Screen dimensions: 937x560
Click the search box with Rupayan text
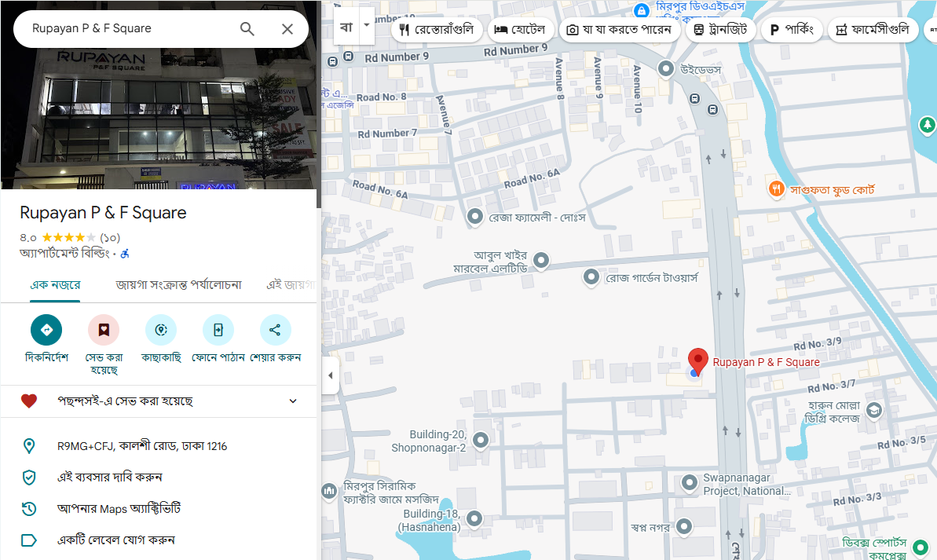pyautogui.click(x=126, y=29)
